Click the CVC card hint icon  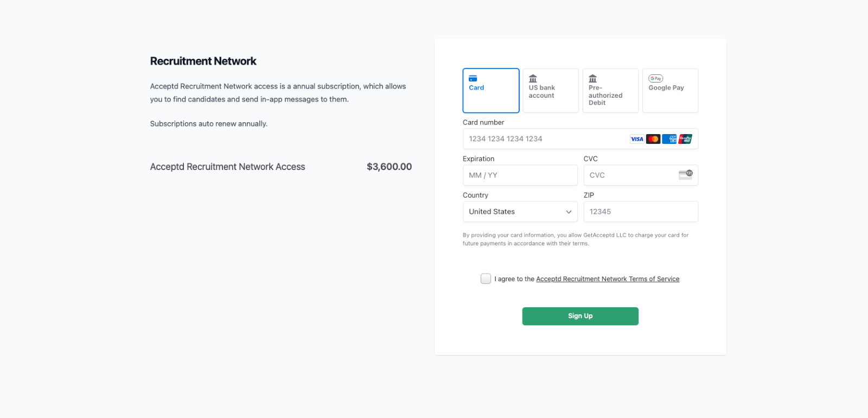[x=686, y=175]
